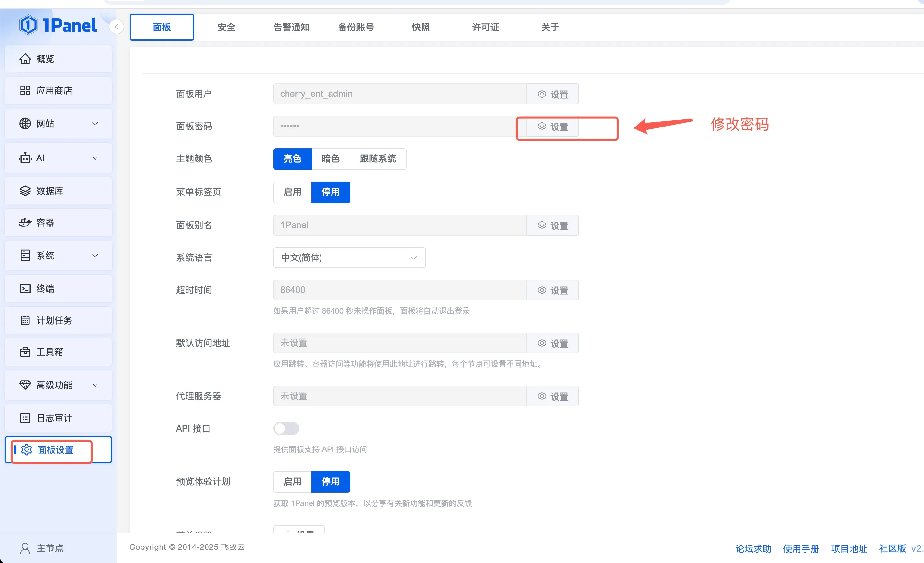
Task: Click 设置 beside 面板密码 to change password
Action: 553,127
